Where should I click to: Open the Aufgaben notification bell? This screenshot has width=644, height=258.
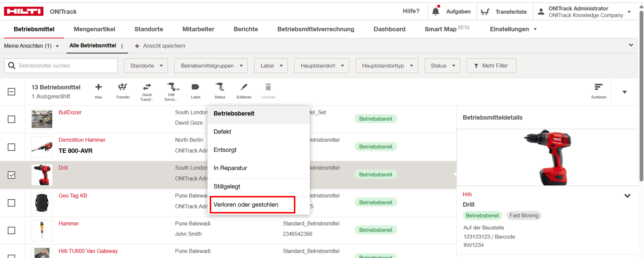coord(436,11)
